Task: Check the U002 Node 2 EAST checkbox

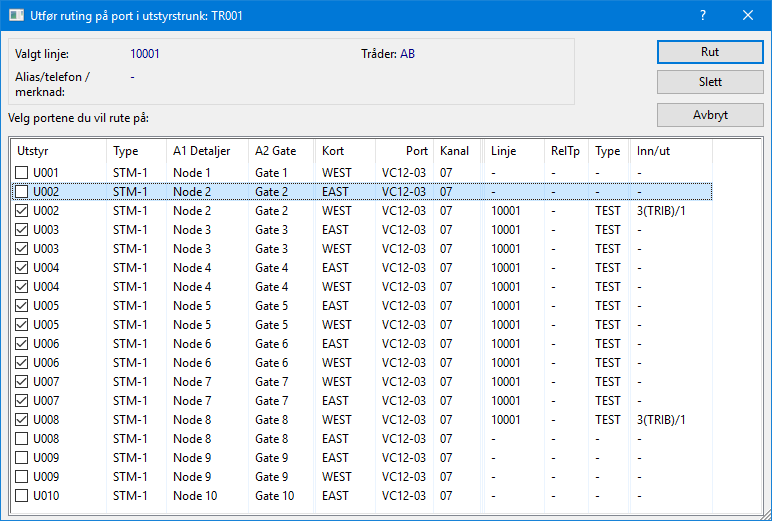Action: [x=22, y=192]
